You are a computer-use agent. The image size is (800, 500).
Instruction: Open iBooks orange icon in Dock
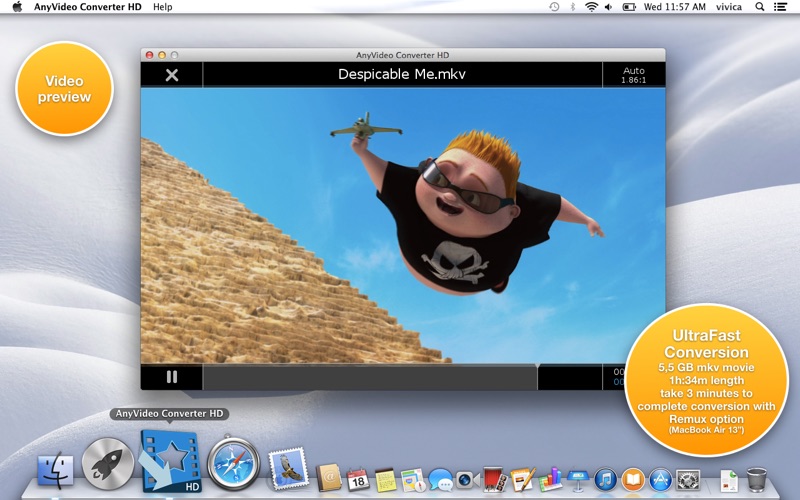coord(633,480)
